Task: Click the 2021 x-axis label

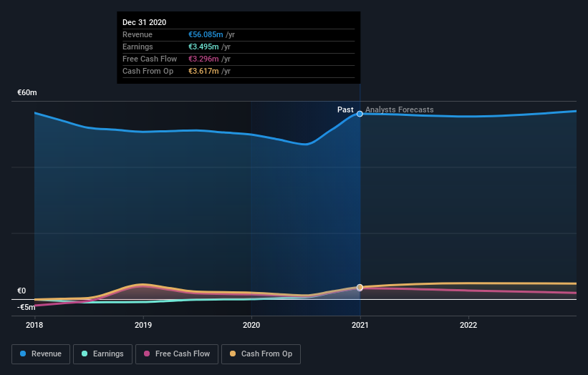Action: [360, 325]
